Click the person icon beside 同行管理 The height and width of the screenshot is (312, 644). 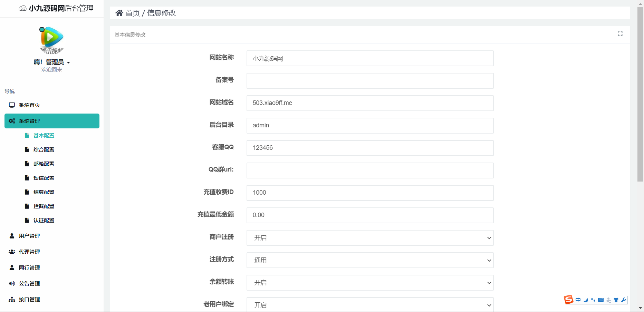pos(12,267)
